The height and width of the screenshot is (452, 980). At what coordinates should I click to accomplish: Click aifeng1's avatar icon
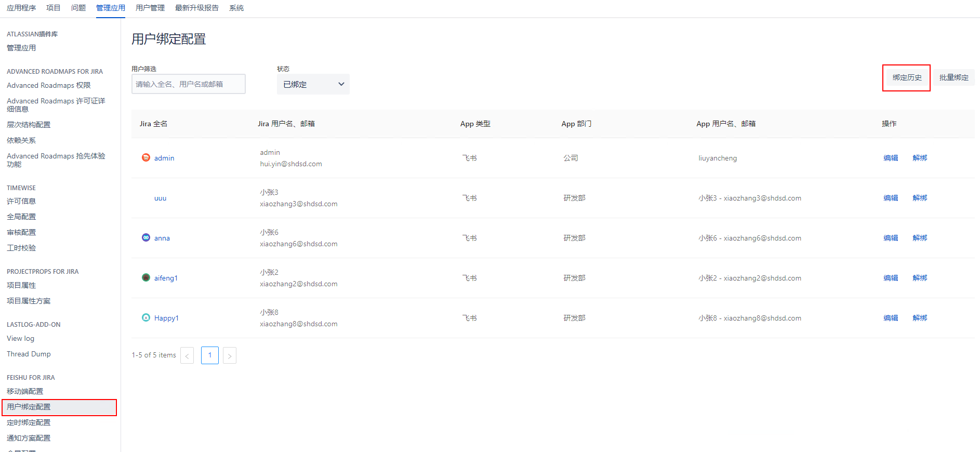[146, 277]
